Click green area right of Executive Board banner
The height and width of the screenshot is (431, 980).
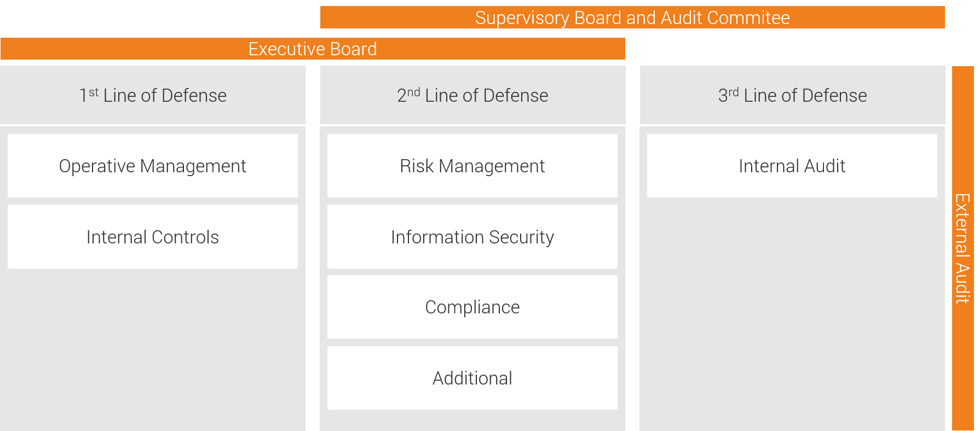click(788, 49)
